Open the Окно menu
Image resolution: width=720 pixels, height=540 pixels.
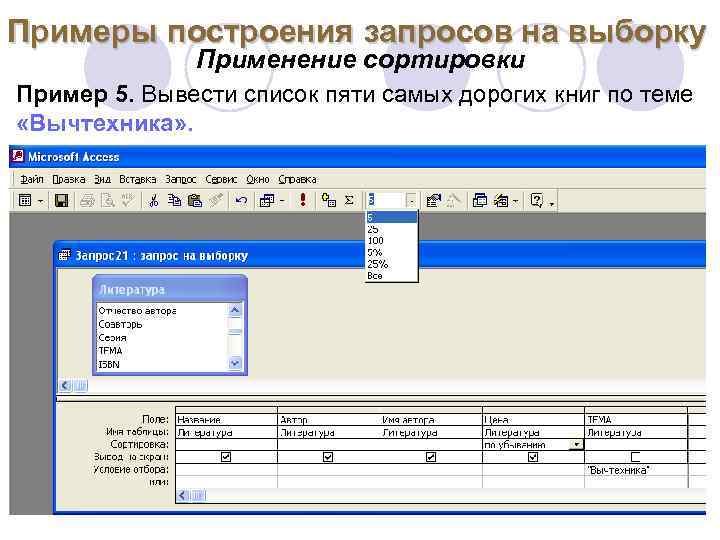click(258, 179)
